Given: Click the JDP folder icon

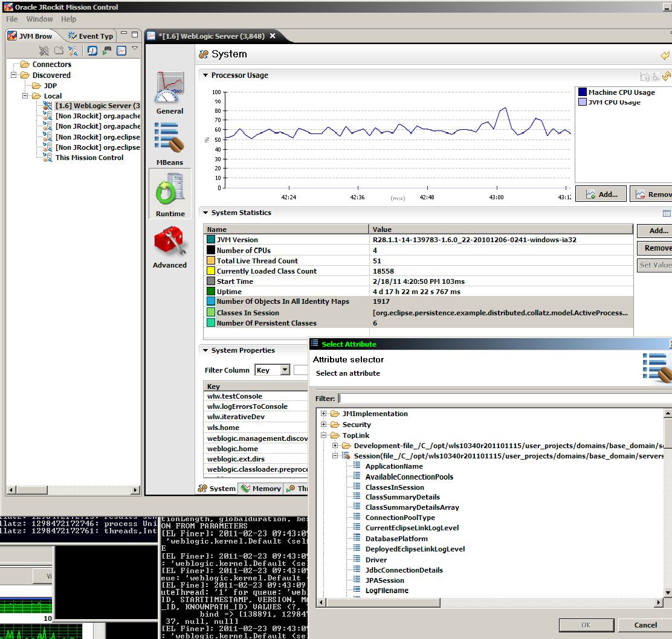Looking at the screenshot, I should (x=36, y=86).
